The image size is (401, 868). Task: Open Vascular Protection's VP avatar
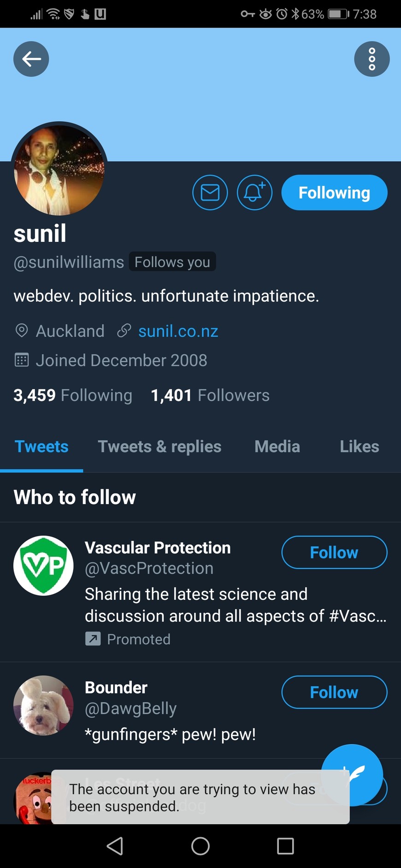[x=43, y=566]
